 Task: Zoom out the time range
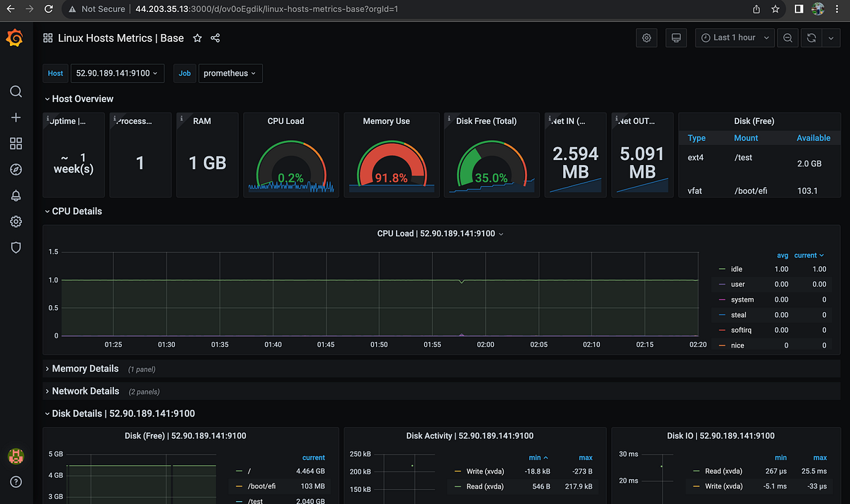click(788, 38)
